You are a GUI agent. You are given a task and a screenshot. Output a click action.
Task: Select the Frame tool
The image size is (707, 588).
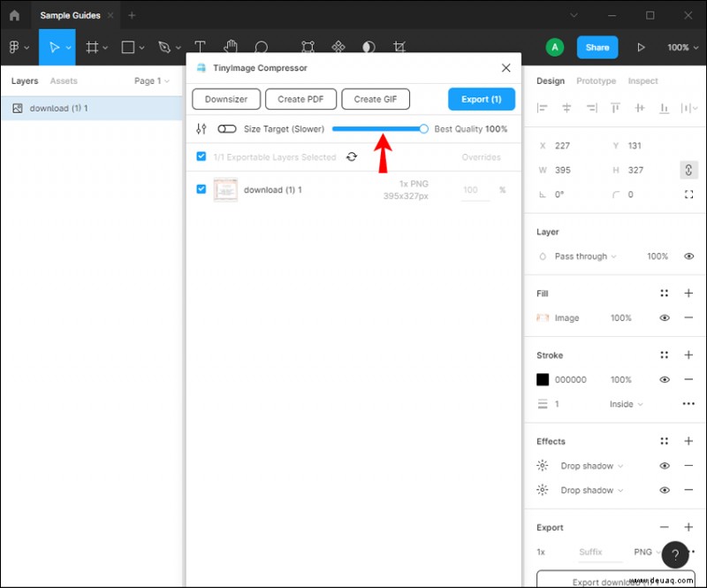(92, 47)
